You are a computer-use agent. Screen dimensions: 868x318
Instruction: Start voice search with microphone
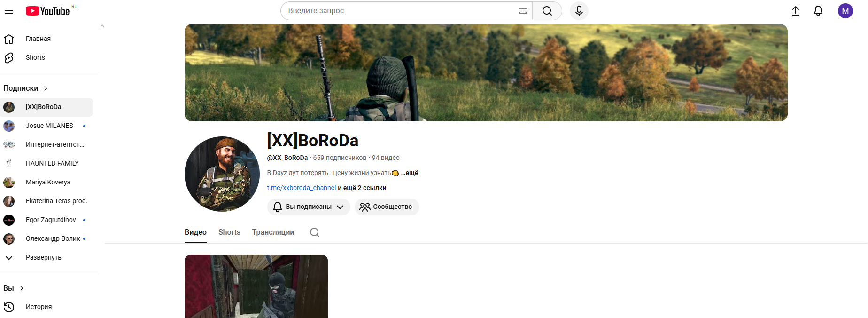pyautogui.click(x=579, y=11)
